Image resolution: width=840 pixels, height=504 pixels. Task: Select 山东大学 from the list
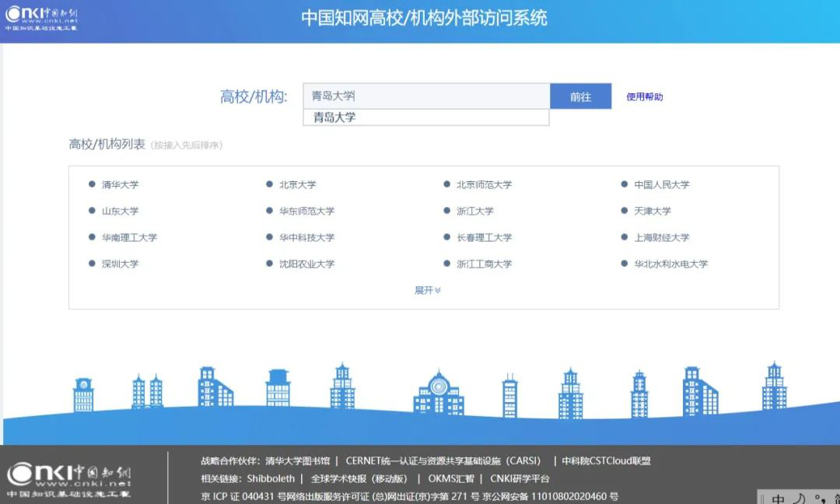[120, 211]
